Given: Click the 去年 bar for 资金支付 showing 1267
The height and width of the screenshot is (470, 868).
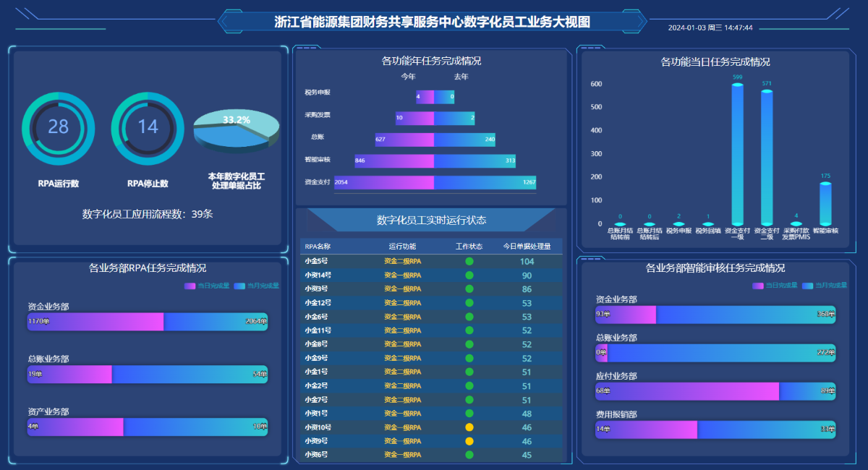Looking at the screenshot, I should coord(485,183).
